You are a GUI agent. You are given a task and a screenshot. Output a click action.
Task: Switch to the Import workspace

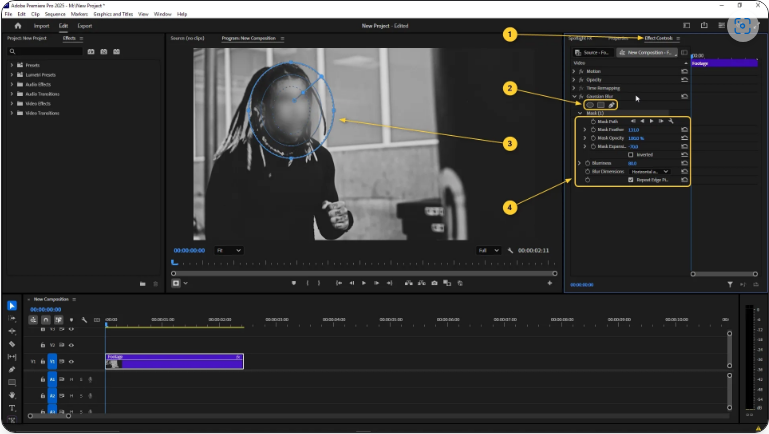coord(41,26)
